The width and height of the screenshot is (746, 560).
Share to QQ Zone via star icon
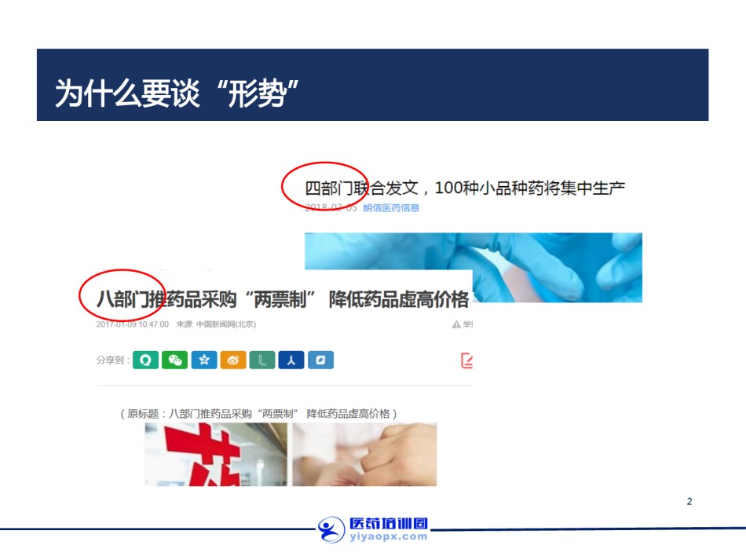[204, 361]
